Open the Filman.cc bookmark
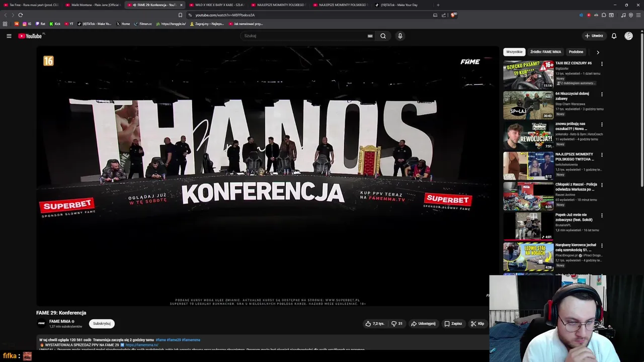 pos(143,24)
